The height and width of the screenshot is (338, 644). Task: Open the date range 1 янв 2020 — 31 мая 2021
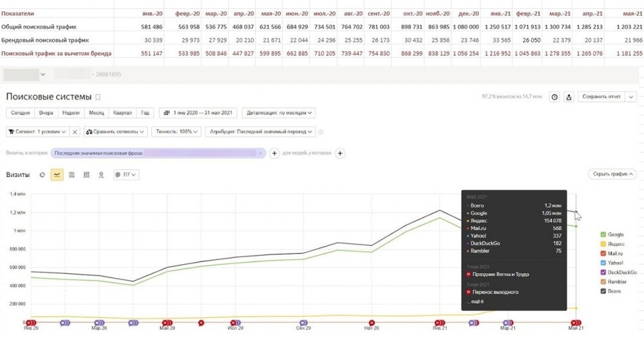point(198,113)
